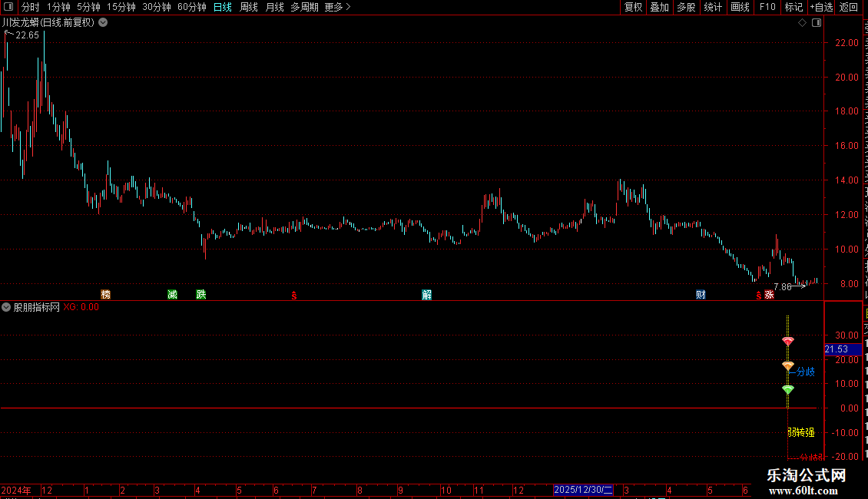Click the 返回 button
Screen dimensions: 868x499
(848, 7)
